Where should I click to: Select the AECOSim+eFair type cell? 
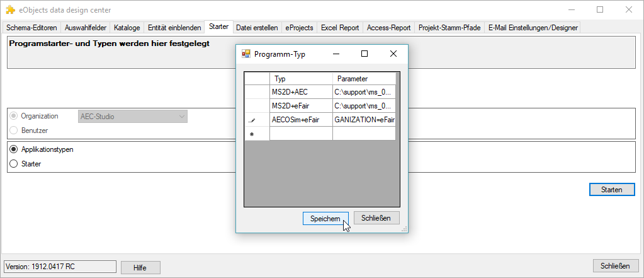pyautogui.click(x=301, y=120)
